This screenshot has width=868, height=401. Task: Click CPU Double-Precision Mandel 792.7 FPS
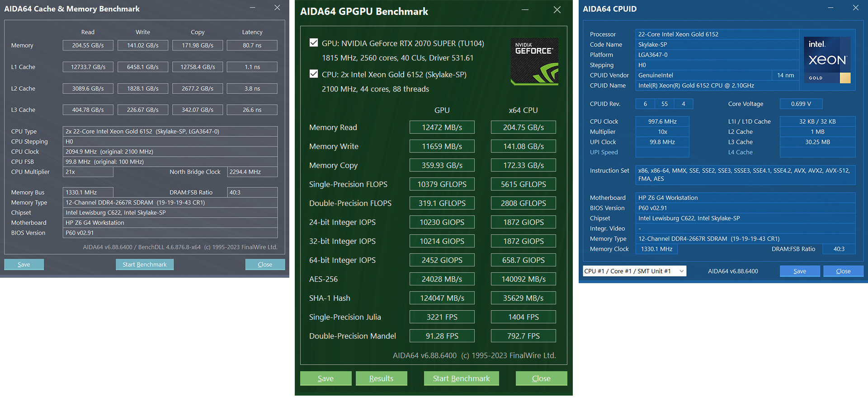pos(524,336)
